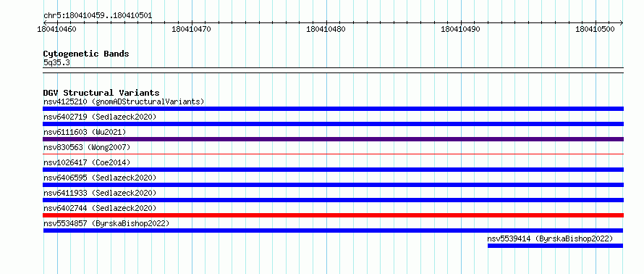644x274 pixels.
Task: Click ruler position 180410470
Action: tap(192, 29)
